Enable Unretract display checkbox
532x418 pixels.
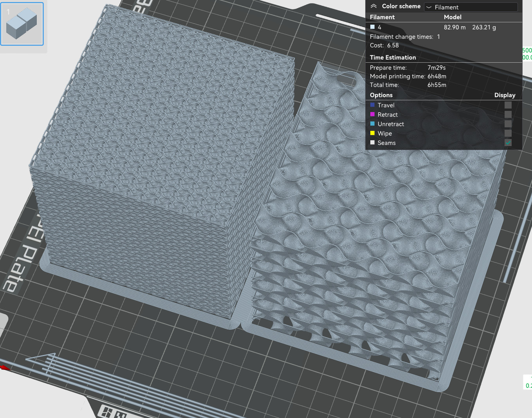click(508, 124)
